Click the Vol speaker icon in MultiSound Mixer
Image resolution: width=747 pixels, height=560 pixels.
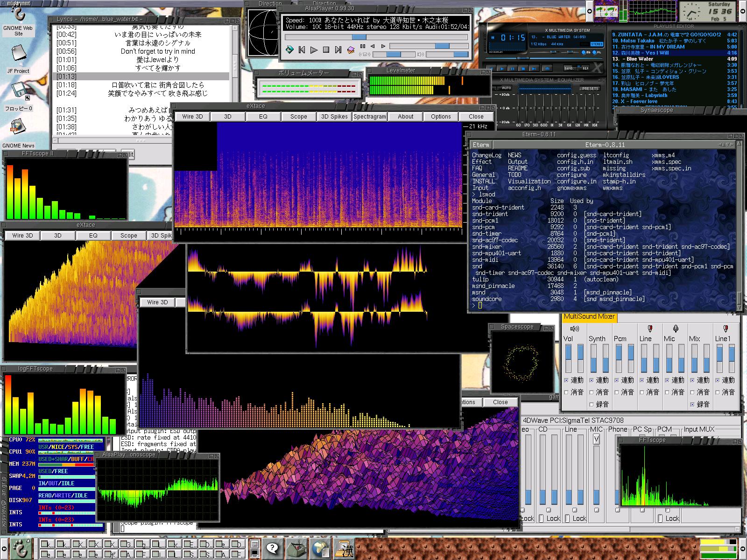(575, 329)
